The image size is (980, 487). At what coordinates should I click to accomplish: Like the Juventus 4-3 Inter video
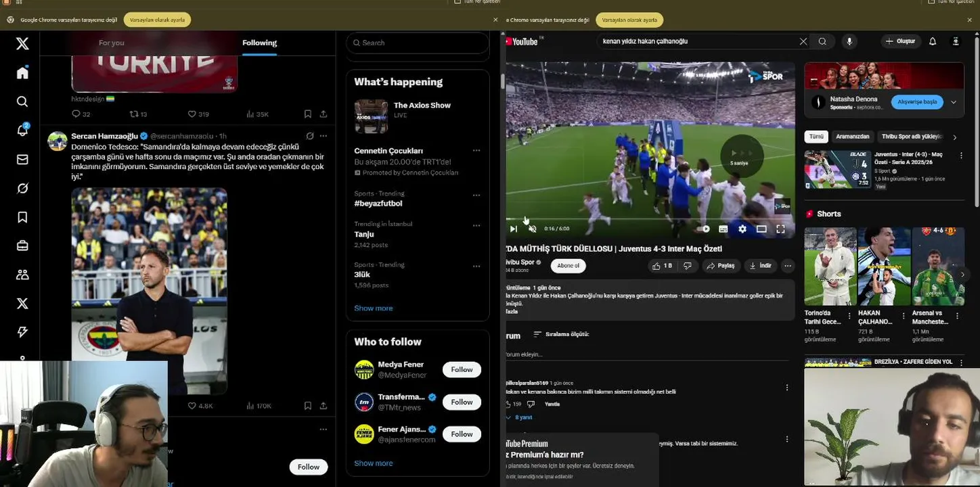(x=662, y=266)
